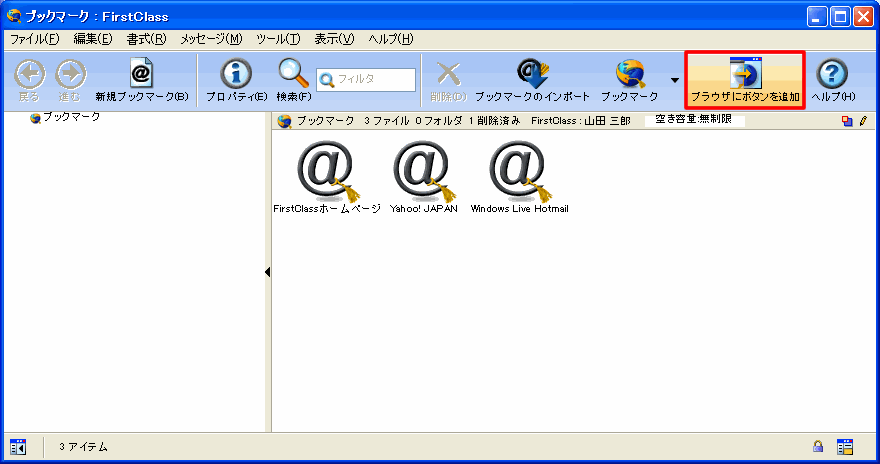This screenshot has width=880, height=464.
Task: Expand the Bookmark toolbar dropdown arrow
Action: (675, 80)
